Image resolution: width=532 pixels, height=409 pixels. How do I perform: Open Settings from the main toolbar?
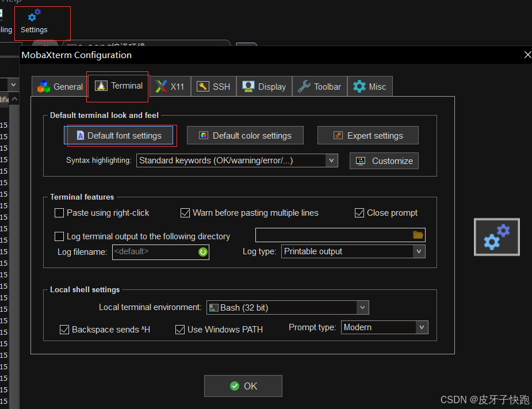[35, 22]
